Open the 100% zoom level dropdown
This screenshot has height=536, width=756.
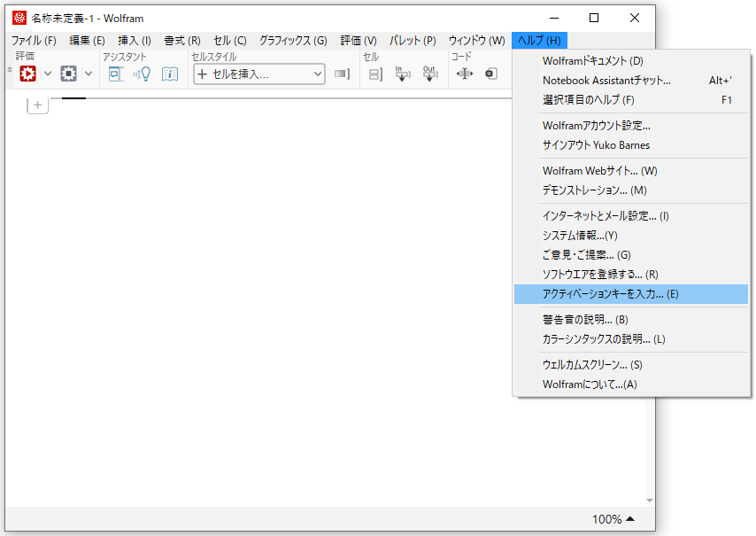click(613, 519)
